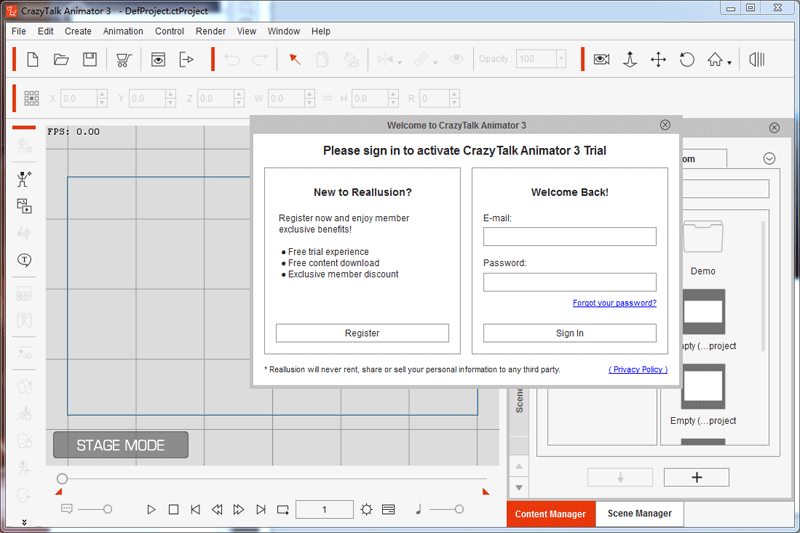Expand the home camera view dropdown
The height and width of the screenshot is (533, 800).
(729, 64)
